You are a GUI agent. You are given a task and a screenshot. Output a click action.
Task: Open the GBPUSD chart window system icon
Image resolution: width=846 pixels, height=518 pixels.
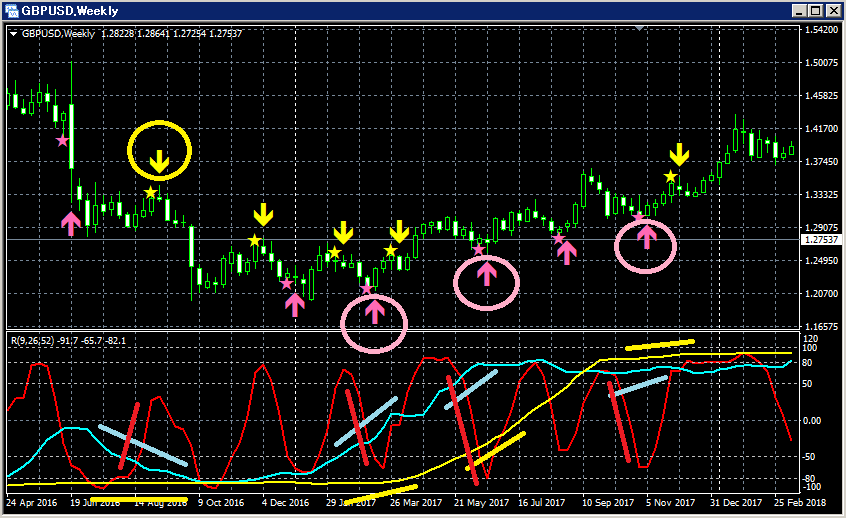pos(11,10)
